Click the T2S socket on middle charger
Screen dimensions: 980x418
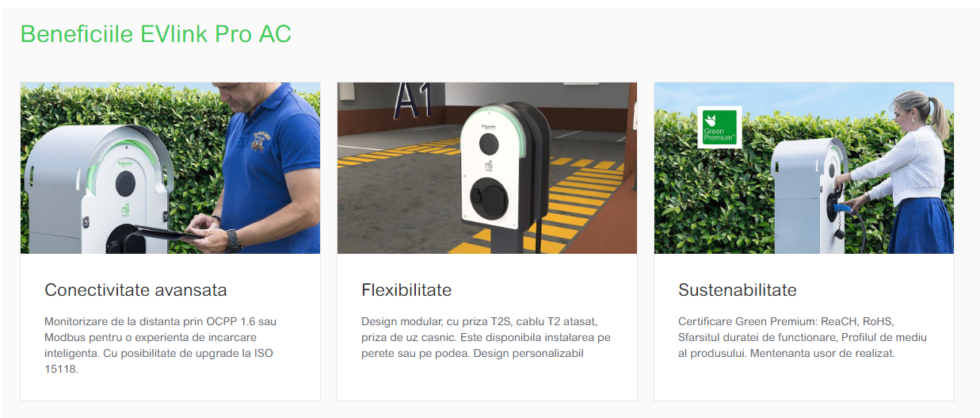(490, 196)
